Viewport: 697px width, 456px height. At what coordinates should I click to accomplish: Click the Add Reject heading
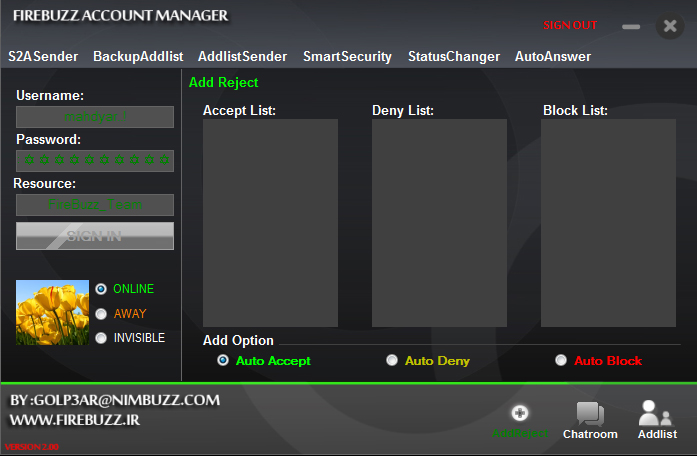(x=224, y=83)
